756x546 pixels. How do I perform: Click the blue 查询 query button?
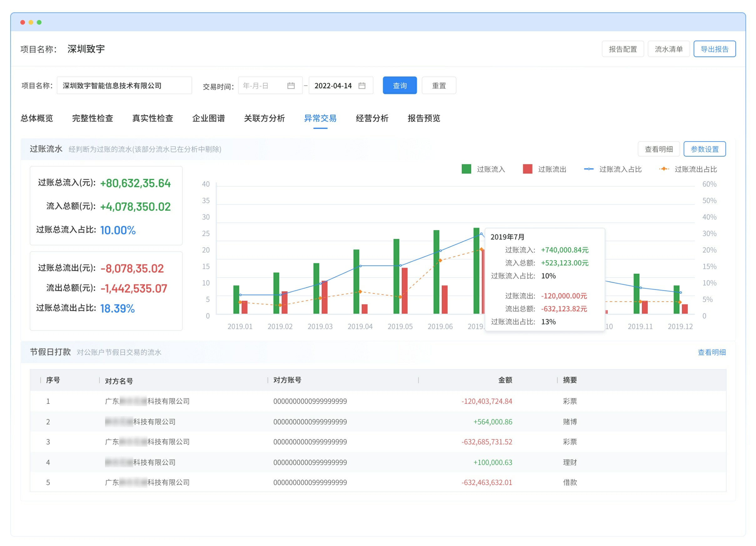pyautogui.click(x=400, y=85)
